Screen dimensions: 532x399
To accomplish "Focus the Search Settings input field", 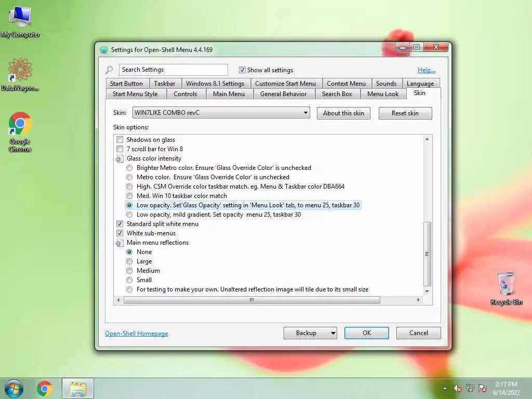I will point(174,70).
